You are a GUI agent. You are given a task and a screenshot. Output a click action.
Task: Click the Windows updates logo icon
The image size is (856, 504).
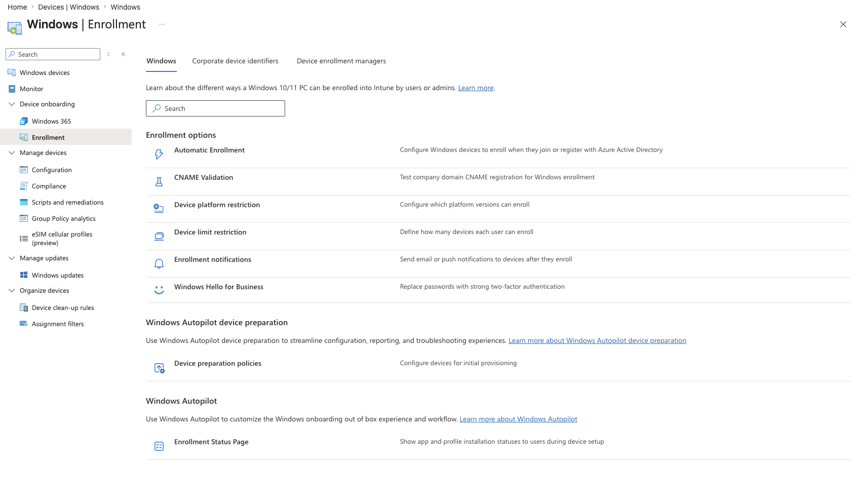(x=24, y=275)
